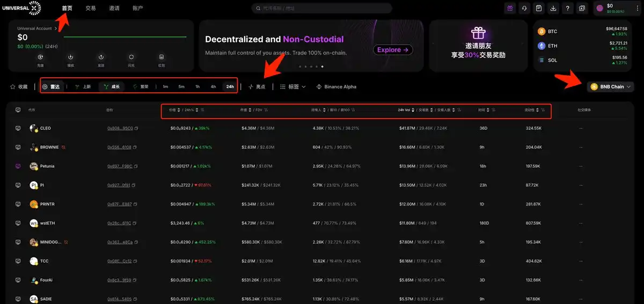Select the 1h timeframe option
Image resolution: width=644 pixels, height=304 pixels.
tap(197, 86)
